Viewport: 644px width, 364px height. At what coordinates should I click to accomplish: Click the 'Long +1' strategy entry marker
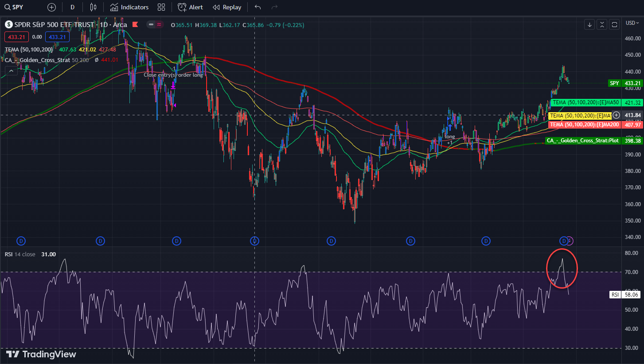pyautogui.click(x=450, y=140)
